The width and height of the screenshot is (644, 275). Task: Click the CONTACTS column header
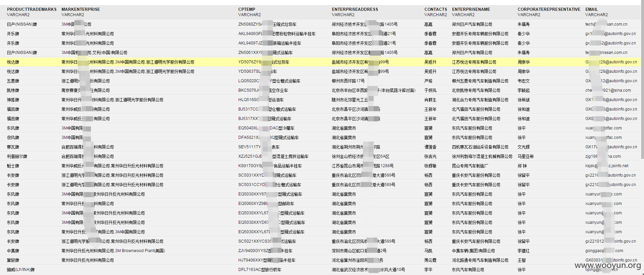[x=436, y=9]
